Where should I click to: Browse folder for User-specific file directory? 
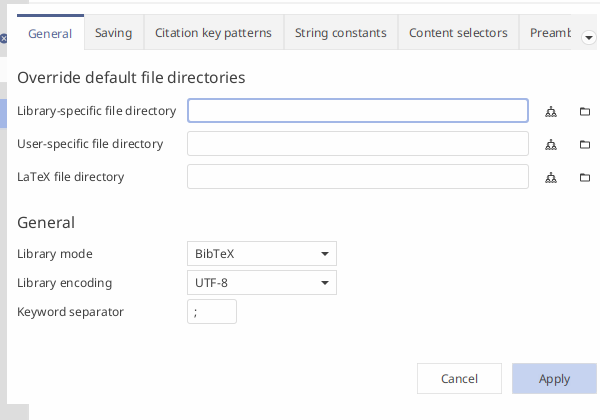(x=585, y=144)
